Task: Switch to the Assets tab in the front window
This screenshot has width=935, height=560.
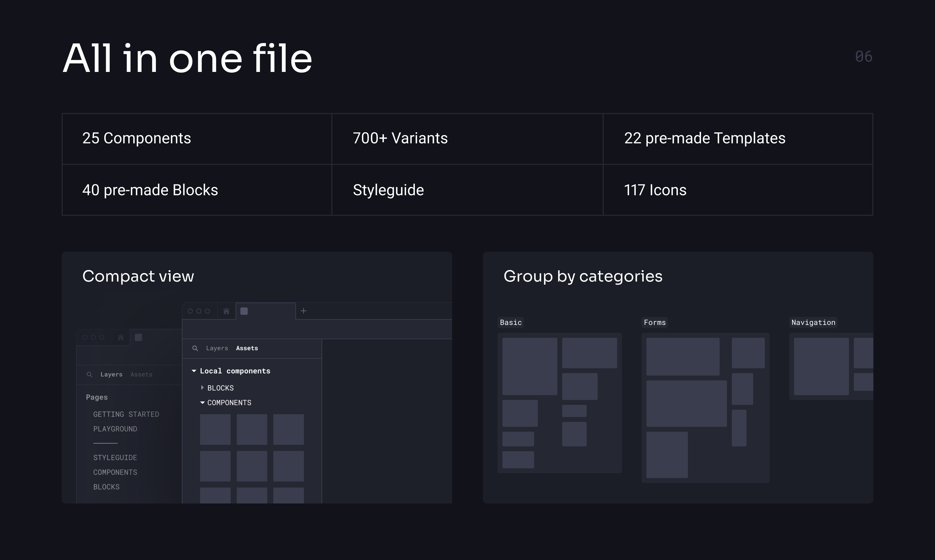Action: (x=247, y=348)
